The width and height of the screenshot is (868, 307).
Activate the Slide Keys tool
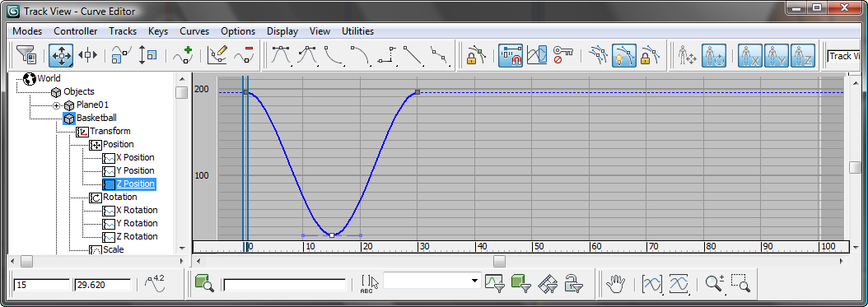point(87,55)
